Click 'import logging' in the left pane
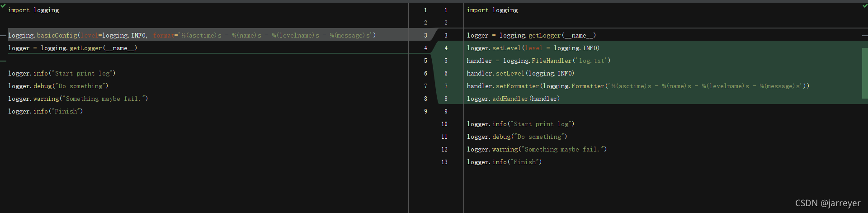The image size is (868, 213). pos(33,10)
